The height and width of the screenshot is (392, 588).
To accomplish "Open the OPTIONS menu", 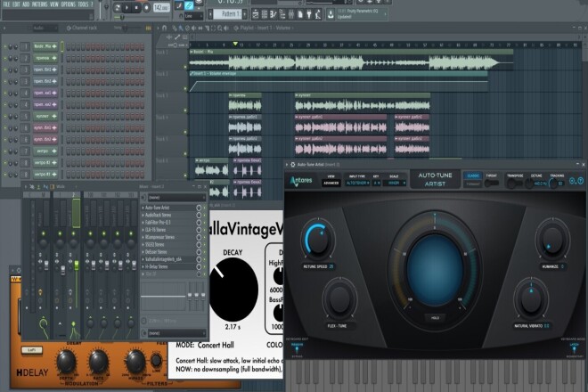I will coord(69,4).
